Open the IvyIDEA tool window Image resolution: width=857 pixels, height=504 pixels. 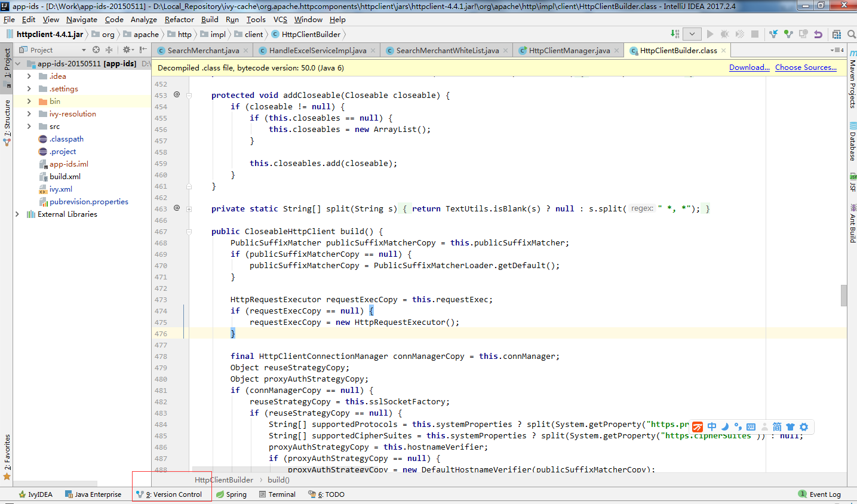(x=35, y=494)
